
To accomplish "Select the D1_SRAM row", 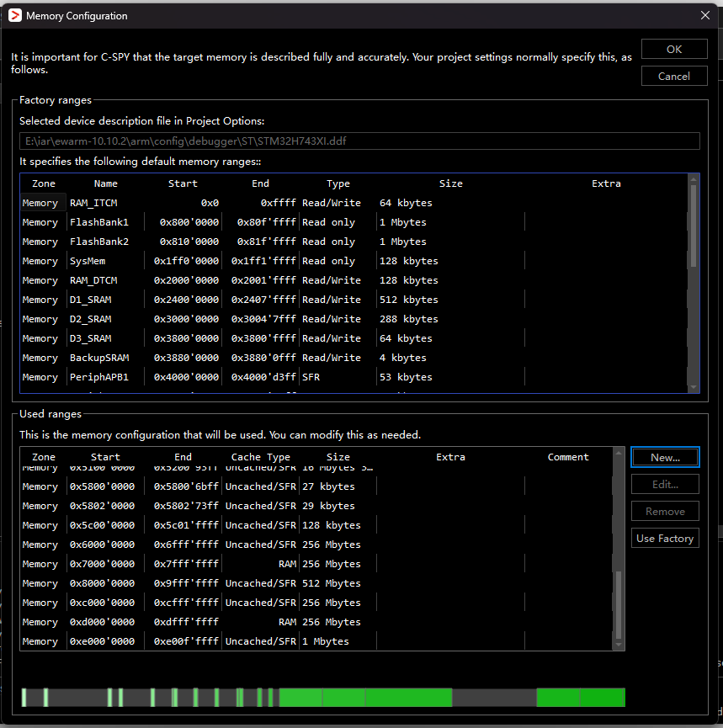I will pyautogui.click(x=354, y=300).
